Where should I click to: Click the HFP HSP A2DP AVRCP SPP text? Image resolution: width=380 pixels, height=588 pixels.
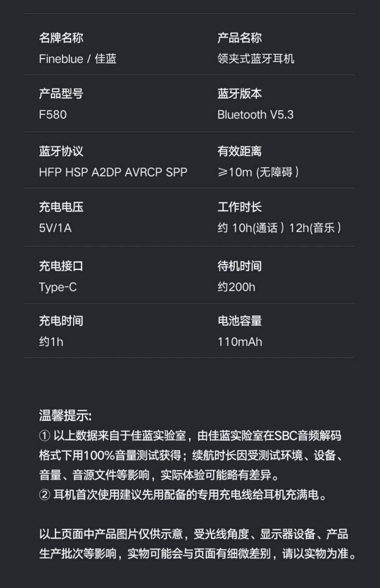point(113,172)
